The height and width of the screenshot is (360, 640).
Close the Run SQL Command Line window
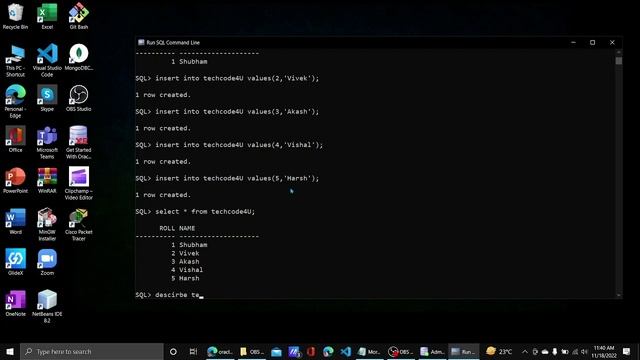click(x=612, y=42)
